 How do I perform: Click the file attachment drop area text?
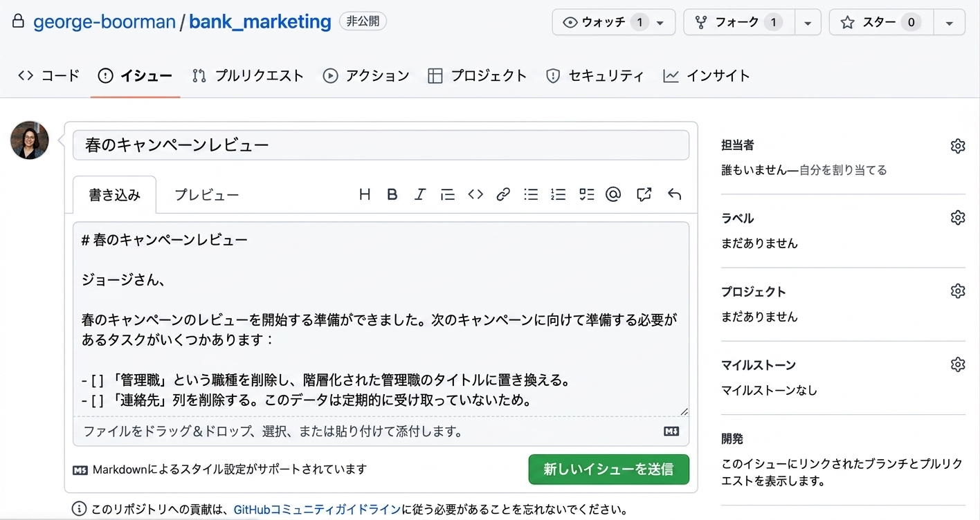tap(273, 431)
